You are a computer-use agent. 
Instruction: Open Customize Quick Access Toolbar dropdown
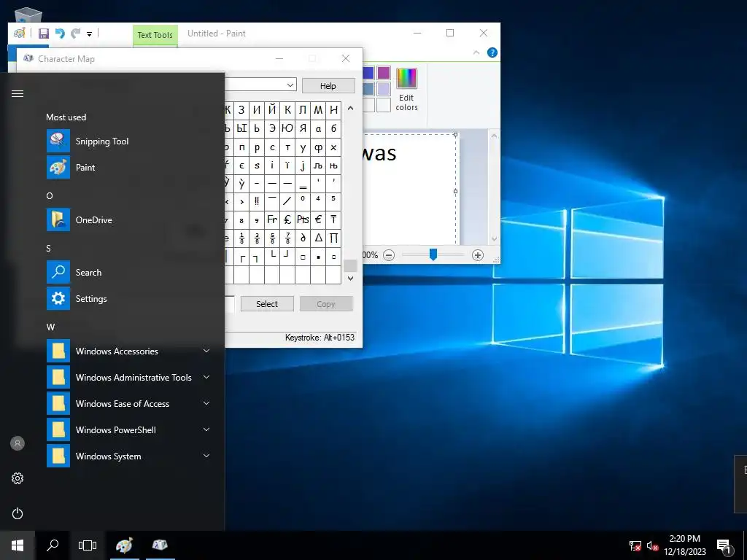[x=89, y=34]
